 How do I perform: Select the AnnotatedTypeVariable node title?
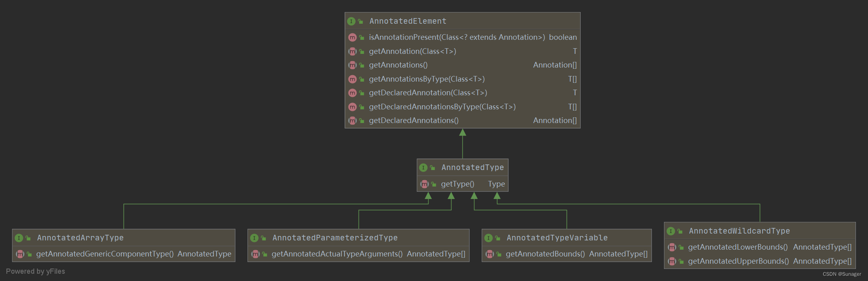pos(557,238)
